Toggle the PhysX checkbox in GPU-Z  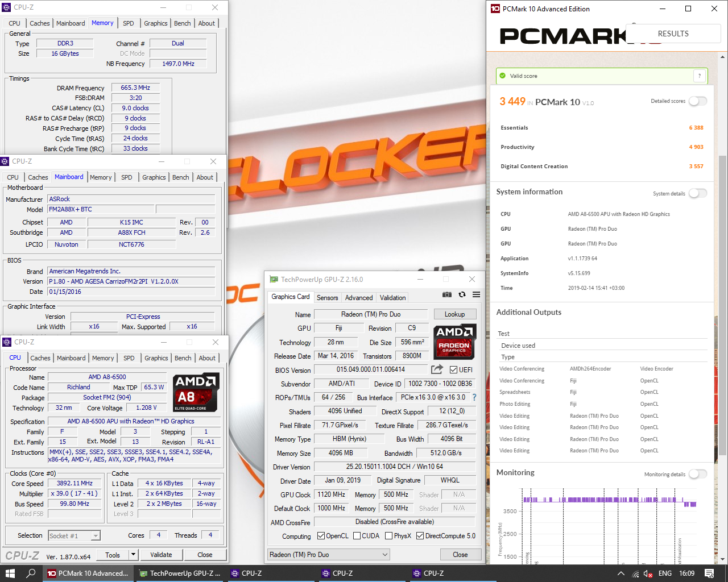(388, 535)
